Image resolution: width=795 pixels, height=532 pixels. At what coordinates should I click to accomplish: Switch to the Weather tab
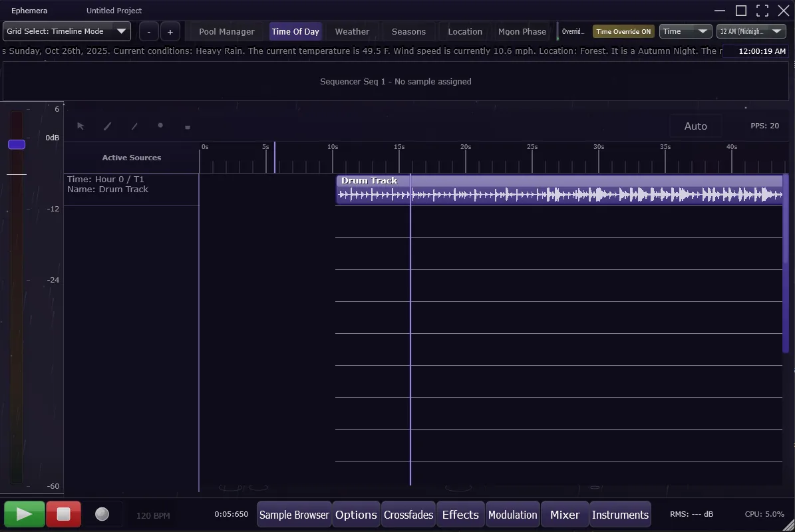352,31
